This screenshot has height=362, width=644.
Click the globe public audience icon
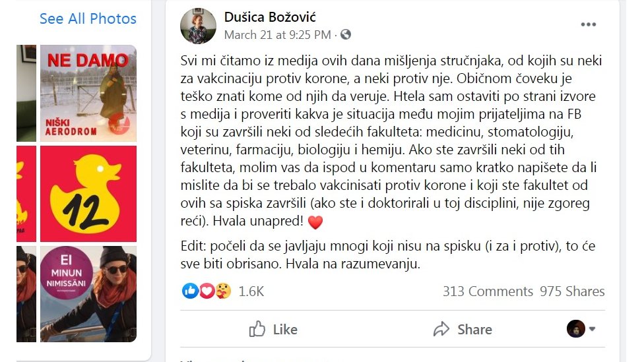pyautogui.click(x=345, y=34)
